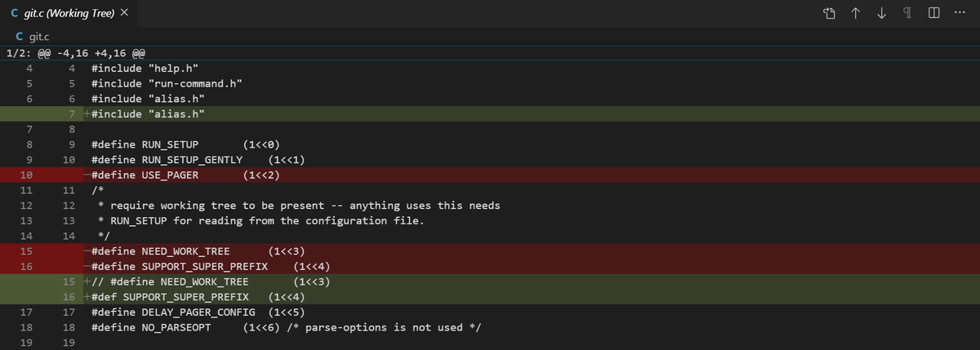Click the added line #include "alias.h"
This screenshot has height=350, width=980.
point(147,113)
